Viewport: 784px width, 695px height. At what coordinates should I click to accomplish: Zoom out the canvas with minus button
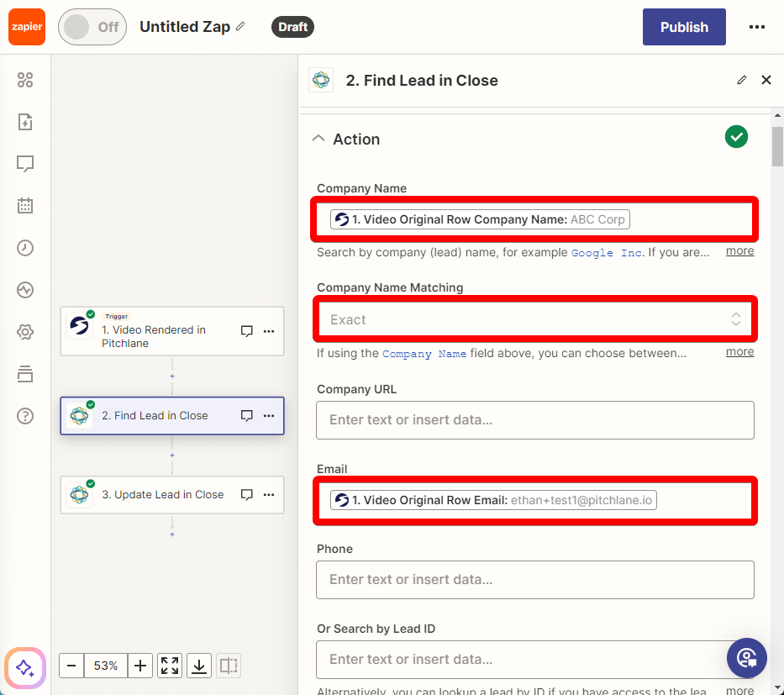point(71,666)
